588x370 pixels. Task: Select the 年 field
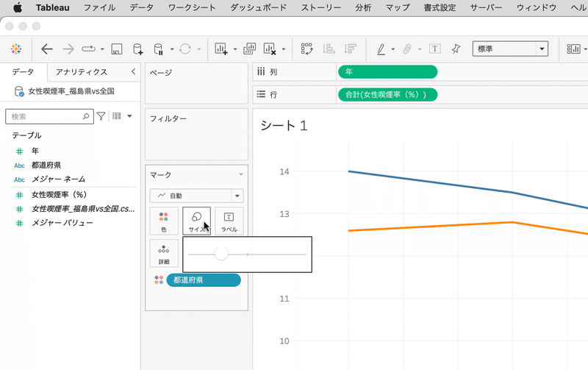[35, 151]
